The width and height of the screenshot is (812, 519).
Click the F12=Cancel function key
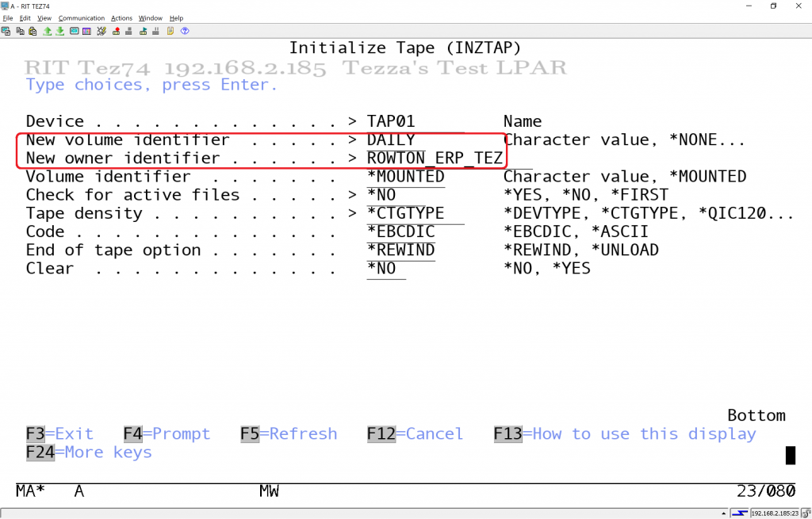(415, 434)
